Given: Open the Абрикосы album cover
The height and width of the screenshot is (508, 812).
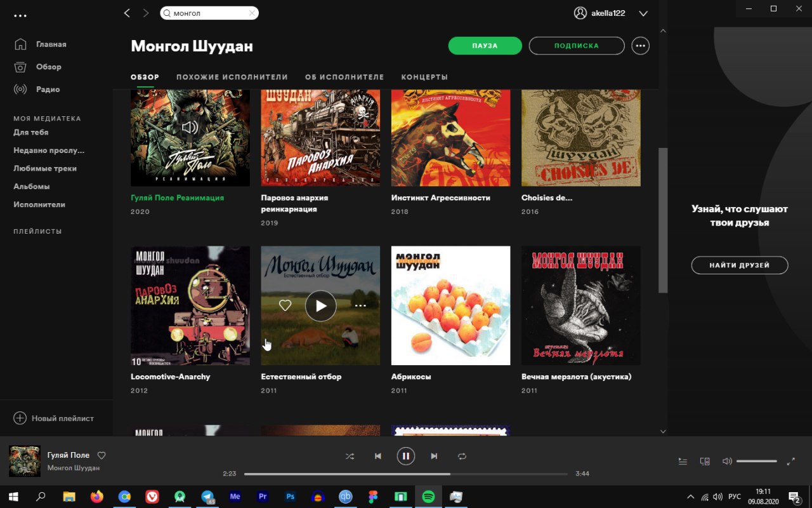Looking at the screenshot, I should pyautogui.click(x=450, y=305).
